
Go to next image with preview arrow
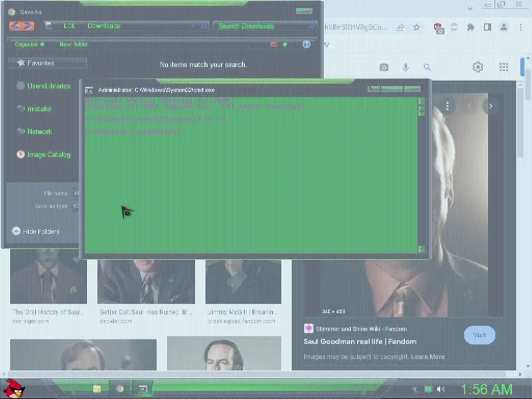point(490,106)
